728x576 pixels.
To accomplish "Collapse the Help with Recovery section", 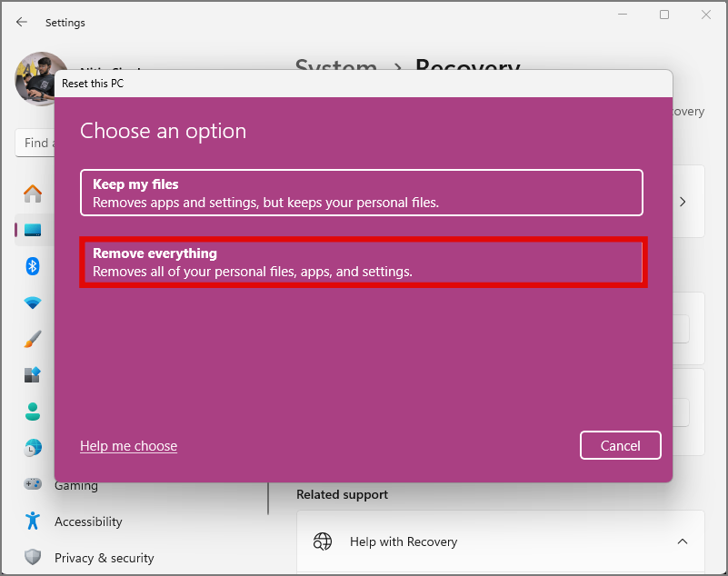I will [682, 541].
